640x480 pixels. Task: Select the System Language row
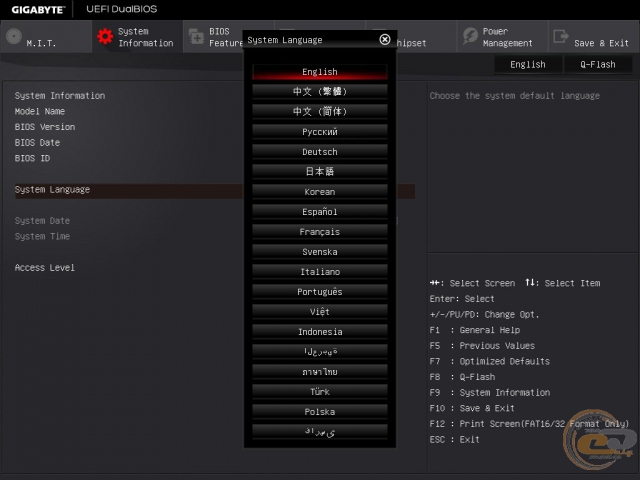point(215,191)
